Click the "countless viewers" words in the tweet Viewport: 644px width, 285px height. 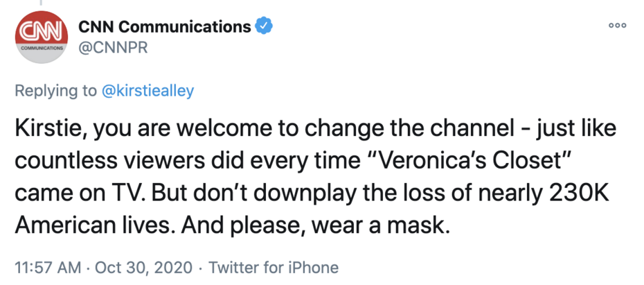[111, 162]
